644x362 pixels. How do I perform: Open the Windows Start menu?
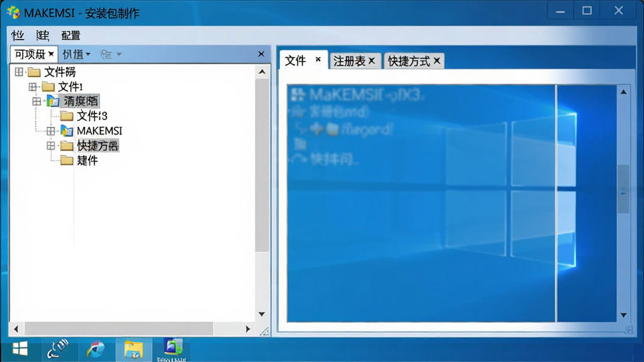point(19,349)
